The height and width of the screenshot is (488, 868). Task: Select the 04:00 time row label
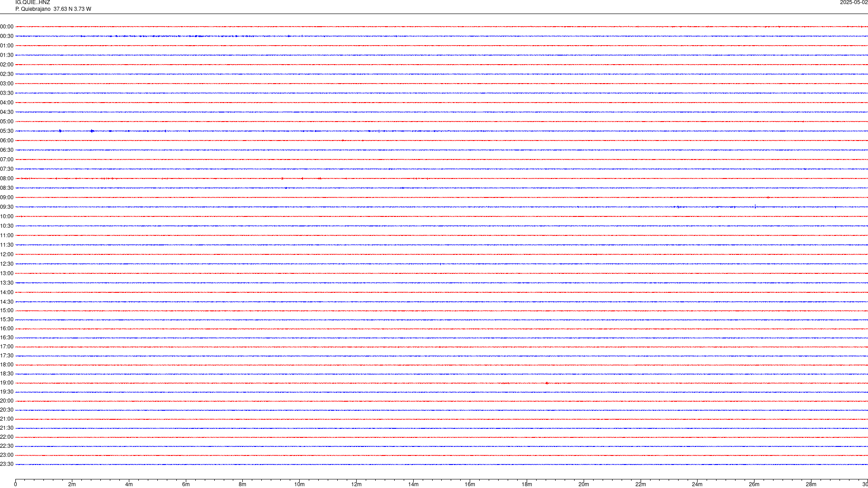point(7,103)
